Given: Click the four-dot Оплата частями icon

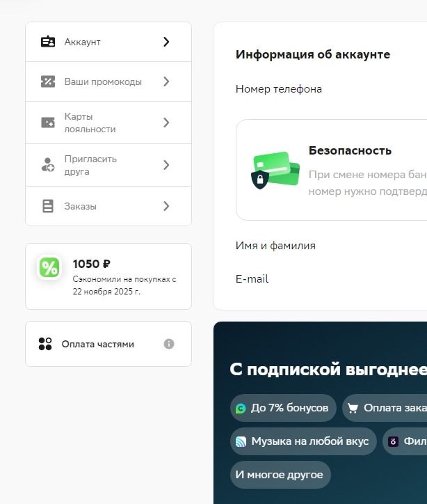Looking at the screenshot, I should [45, 344].
